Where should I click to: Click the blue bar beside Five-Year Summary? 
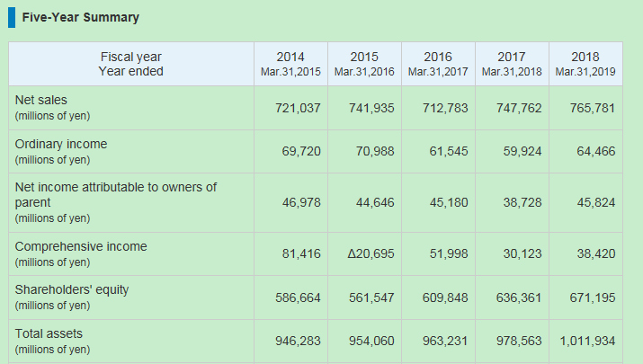(x=12, y=18)
